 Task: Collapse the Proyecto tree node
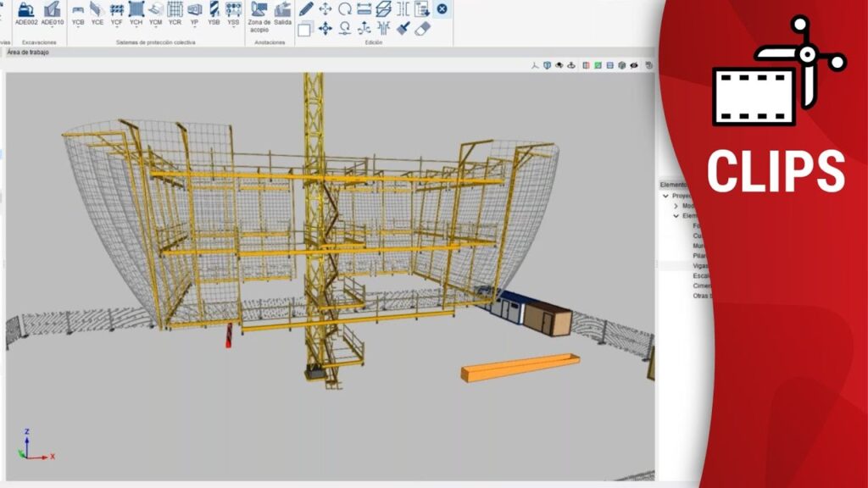665,196
